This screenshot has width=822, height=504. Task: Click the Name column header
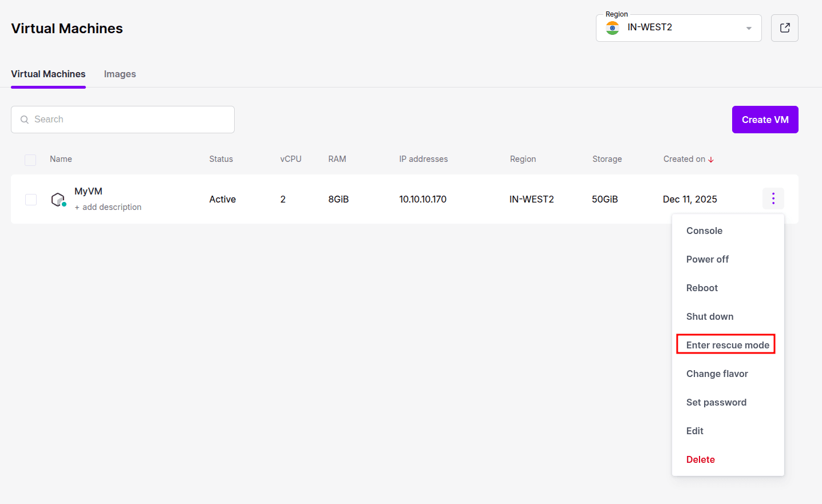[x=61, y=159]
